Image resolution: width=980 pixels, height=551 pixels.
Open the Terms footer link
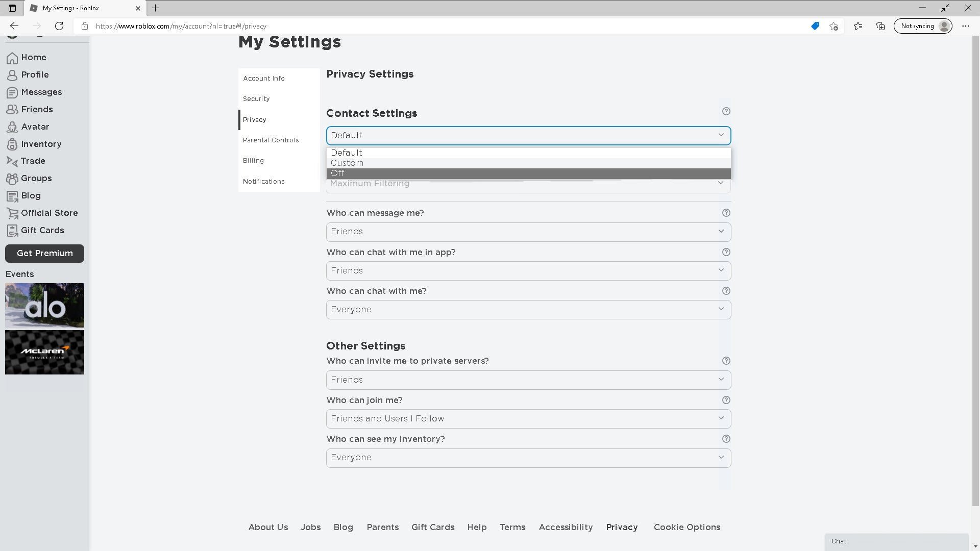pos(512,528)
